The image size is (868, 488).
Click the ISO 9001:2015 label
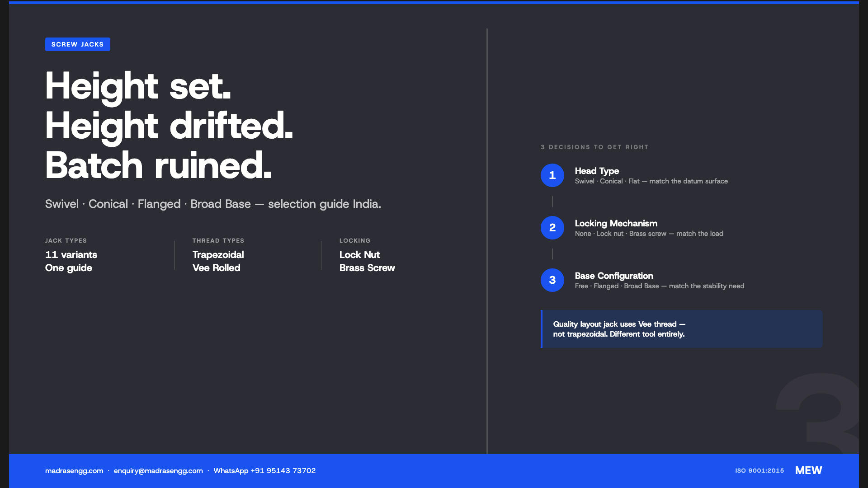pos(759,470)
